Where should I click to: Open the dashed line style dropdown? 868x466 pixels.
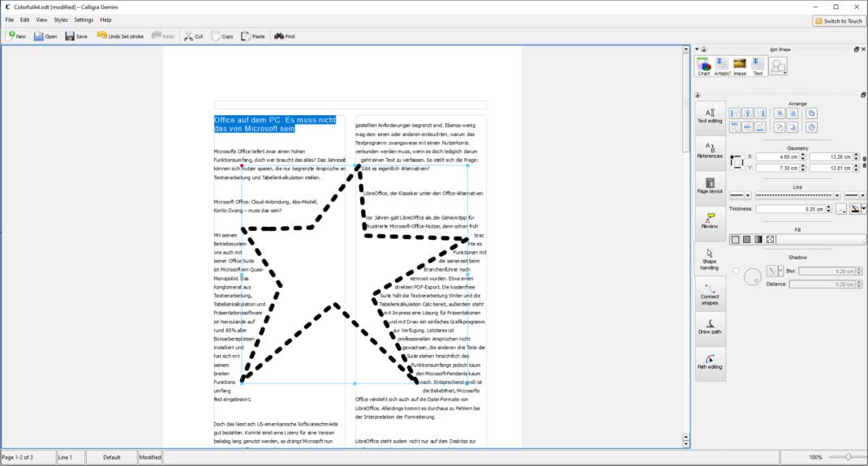pos(797,195)
